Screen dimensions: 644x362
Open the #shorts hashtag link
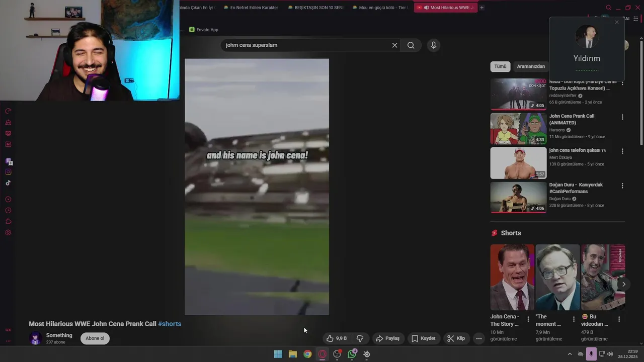pos(170,324)
